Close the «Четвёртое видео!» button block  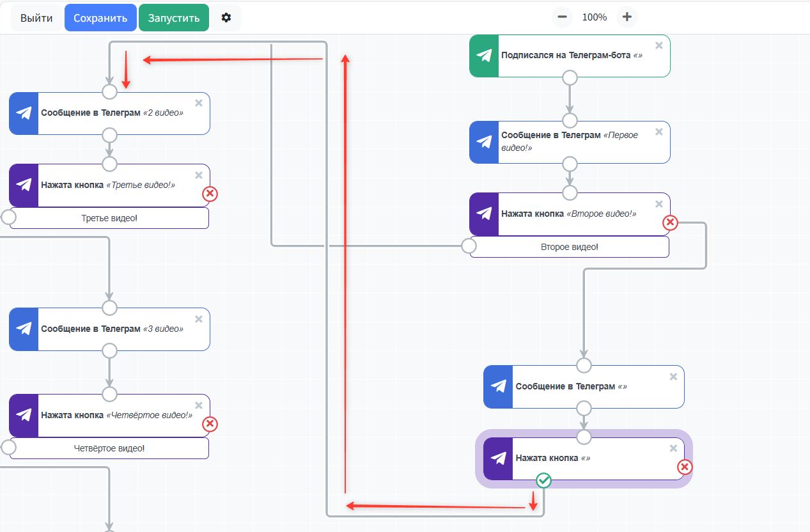tap(199, 405)
